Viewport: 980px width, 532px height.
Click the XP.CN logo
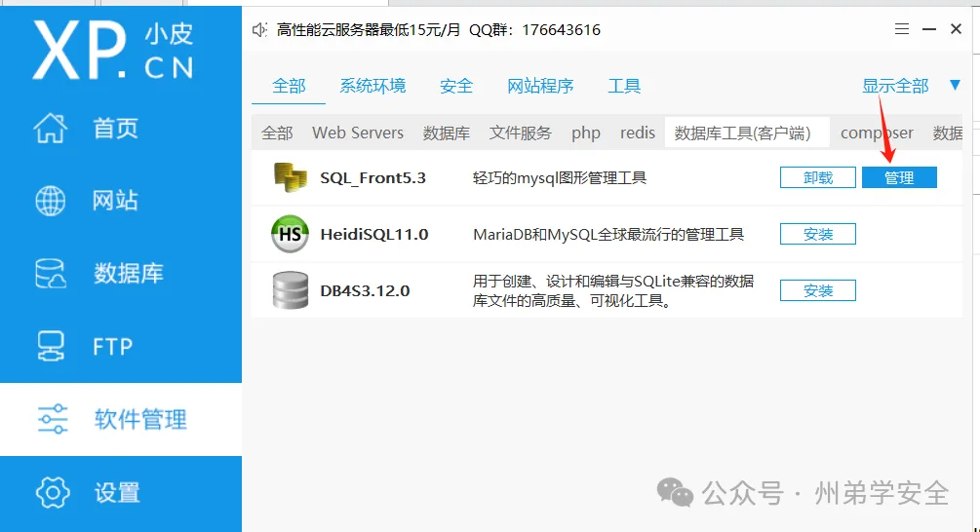coord(113,50)
